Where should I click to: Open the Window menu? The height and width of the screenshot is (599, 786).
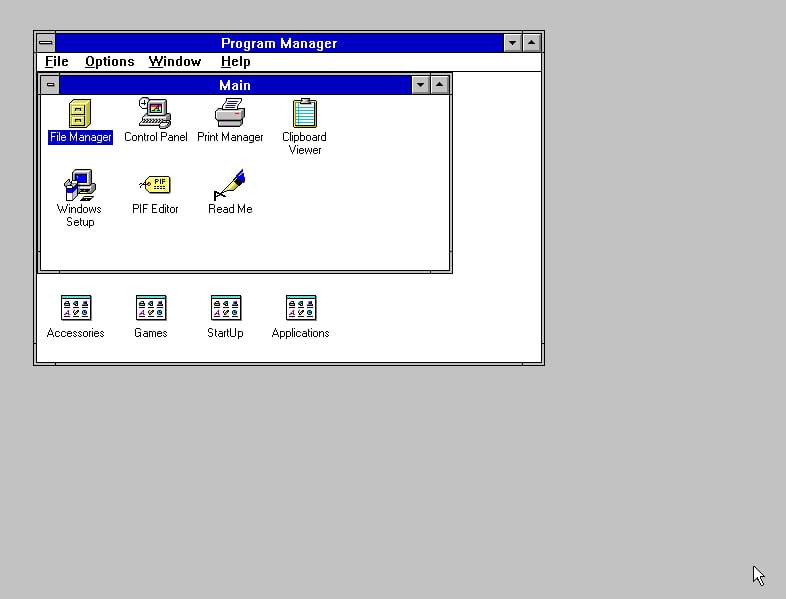pos(175,62)
